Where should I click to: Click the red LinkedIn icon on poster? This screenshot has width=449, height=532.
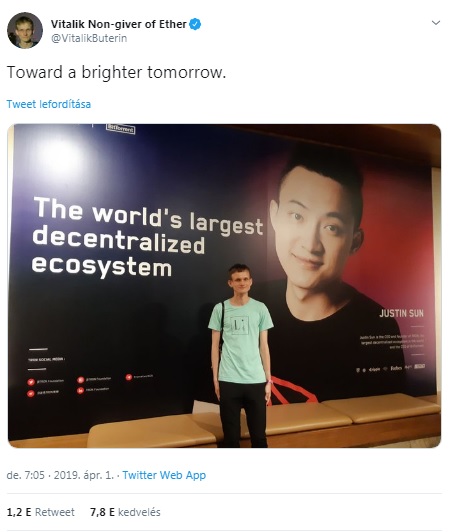(x=80, y=391)
